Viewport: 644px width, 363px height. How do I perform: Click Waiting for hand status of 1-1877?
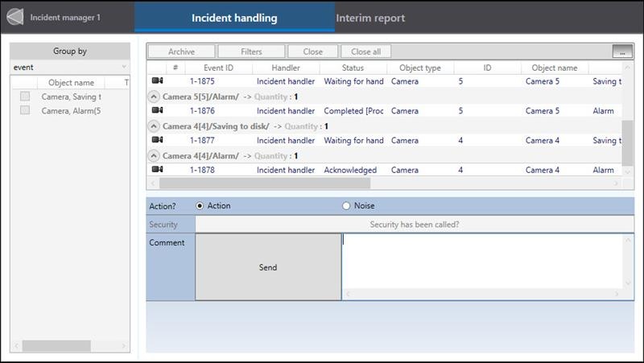[353, 140]
